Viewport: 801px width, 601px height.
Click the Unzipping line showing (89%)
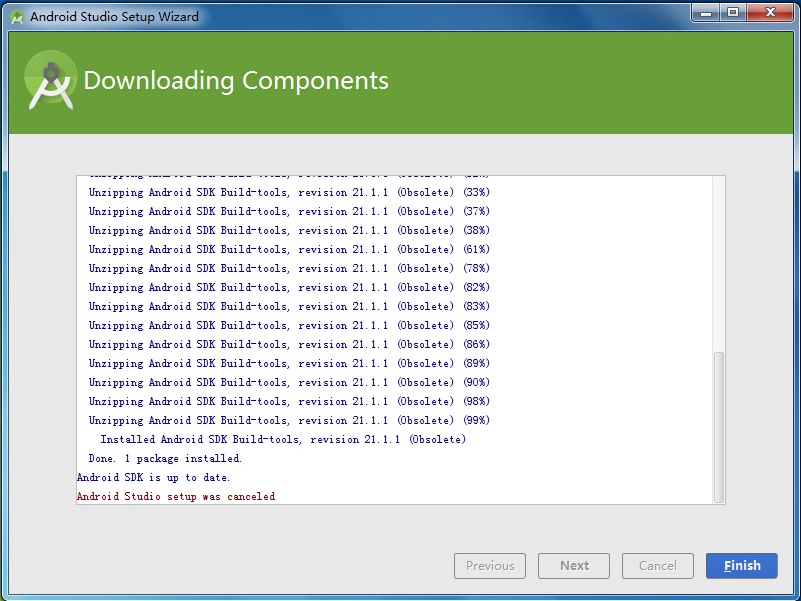(x=289, y=363)
